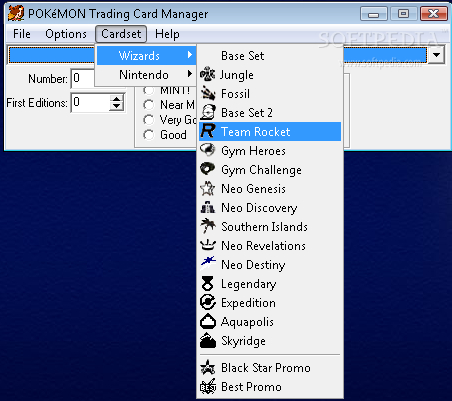Open the card selection combo box arrow
Image resolution: width=452 pixels, height=401 pixels.
[436, 55]
